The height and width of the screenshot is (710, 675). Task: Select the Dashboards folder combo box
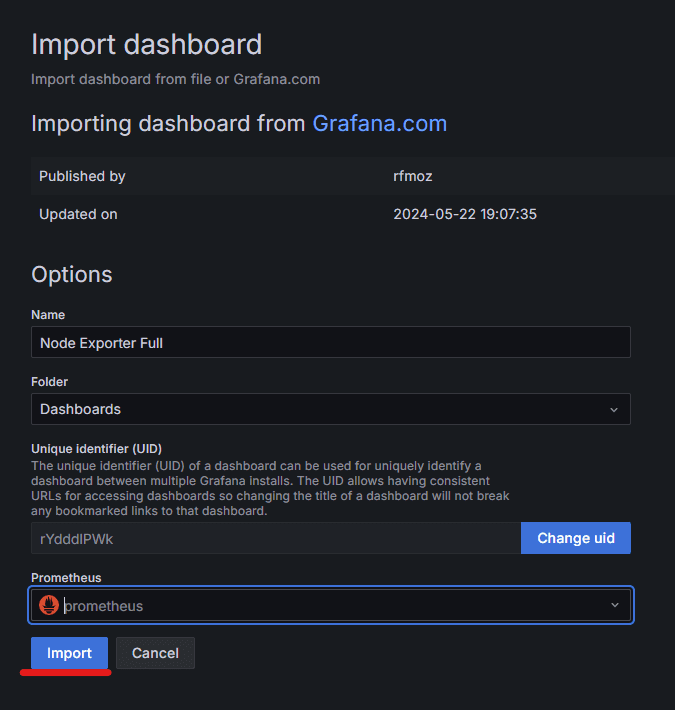pyautogui.click(x=330, y=409)
